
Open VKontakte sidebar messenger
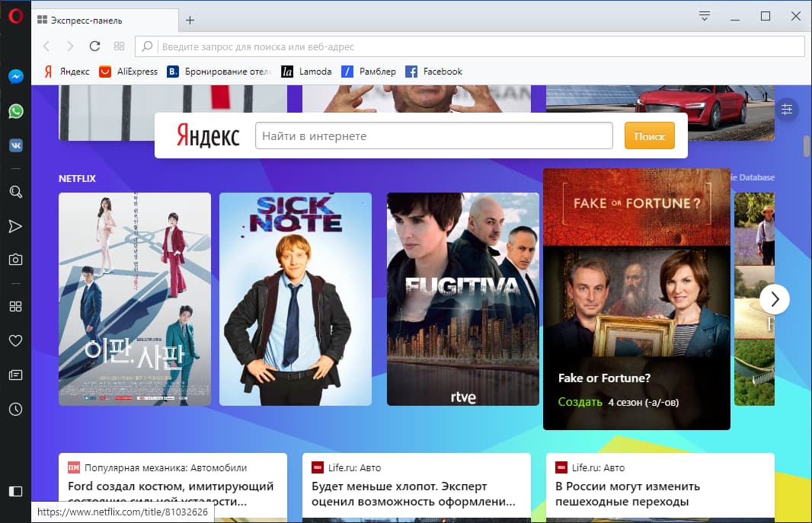point(15,145)
